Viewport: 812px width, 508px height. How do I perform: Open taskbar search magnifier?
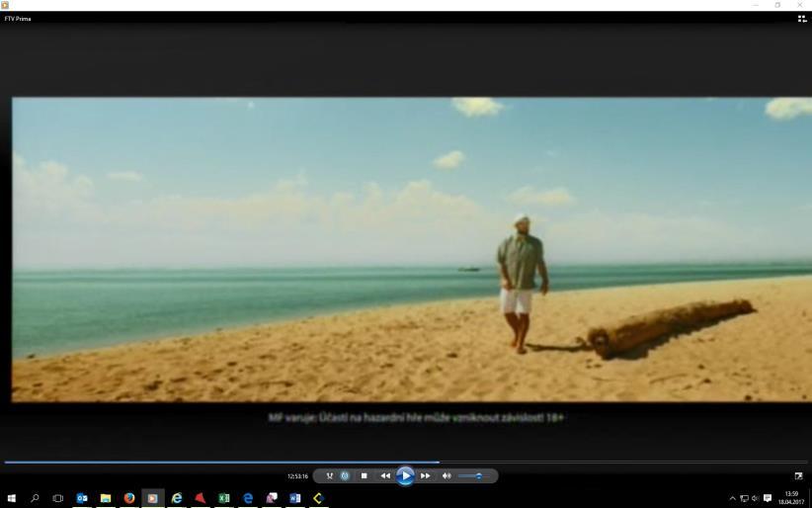(35, 498)
